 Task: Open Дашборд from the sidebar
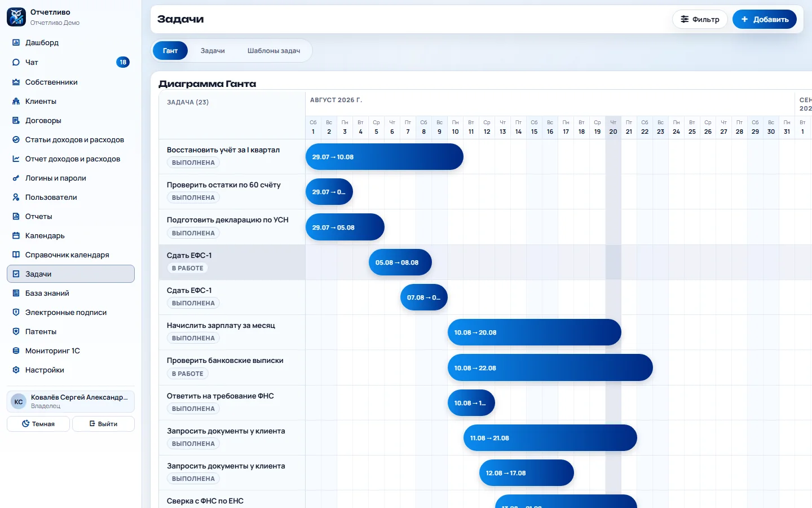pos(70,42)
